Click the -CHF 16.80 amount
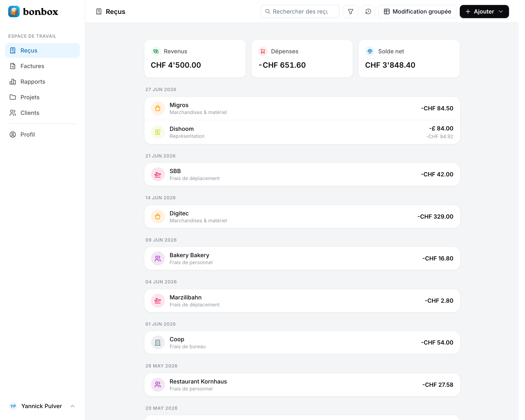Screen dimensions: 525x420 point(438,258)
